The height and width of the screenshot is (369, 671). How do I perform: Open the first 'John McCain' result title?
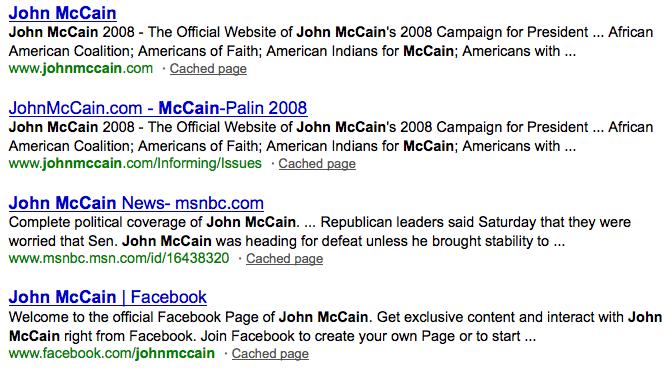coord(62,13)
